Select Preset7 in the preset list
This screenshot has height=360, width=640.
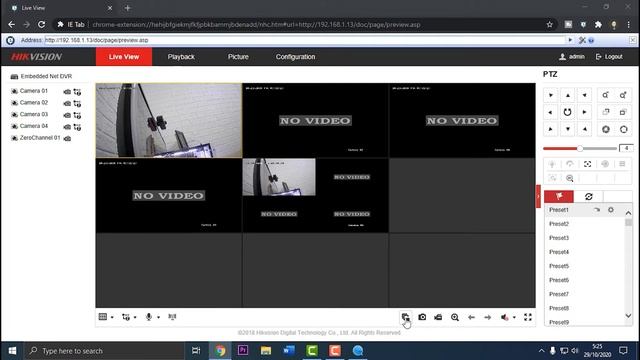coord(559,294)
